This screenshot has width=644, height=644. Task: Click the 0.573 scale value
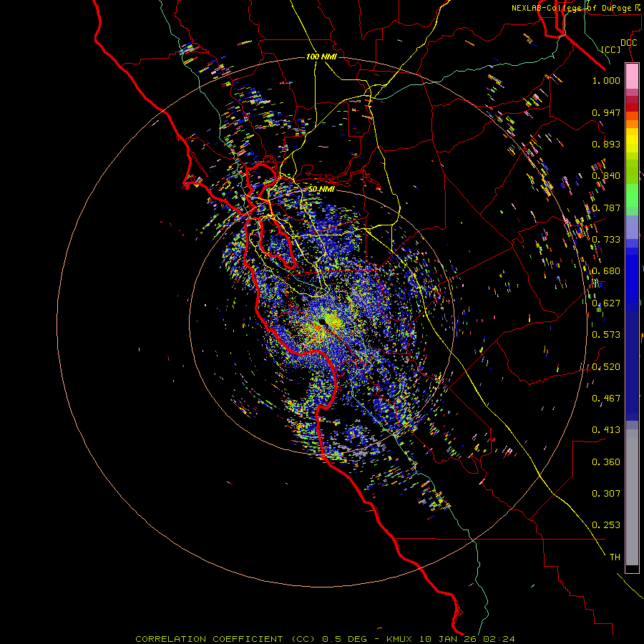[x=606, y=335]
